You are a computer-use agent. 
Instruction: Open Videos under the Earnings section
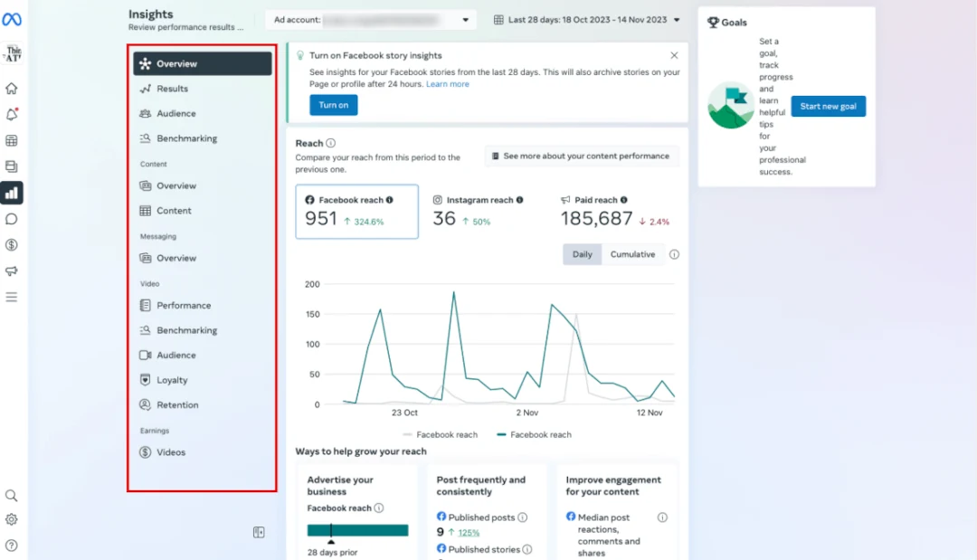[203, 452]
